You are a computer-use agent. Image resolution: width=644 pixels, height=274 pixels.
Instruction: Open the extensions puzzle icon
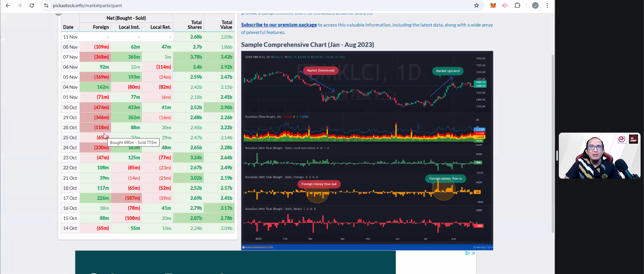tap(517, 6)
